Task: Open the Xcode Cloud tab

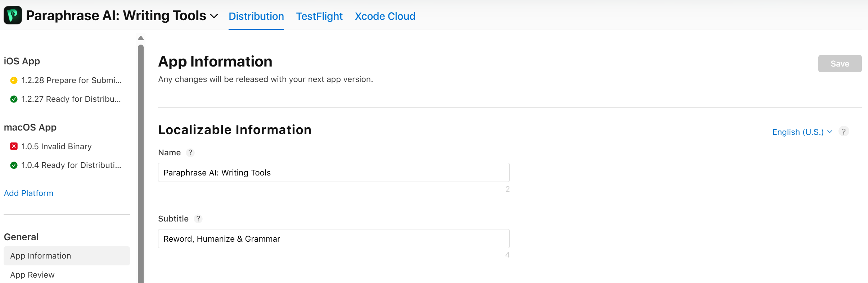Action: coord(385,16)
